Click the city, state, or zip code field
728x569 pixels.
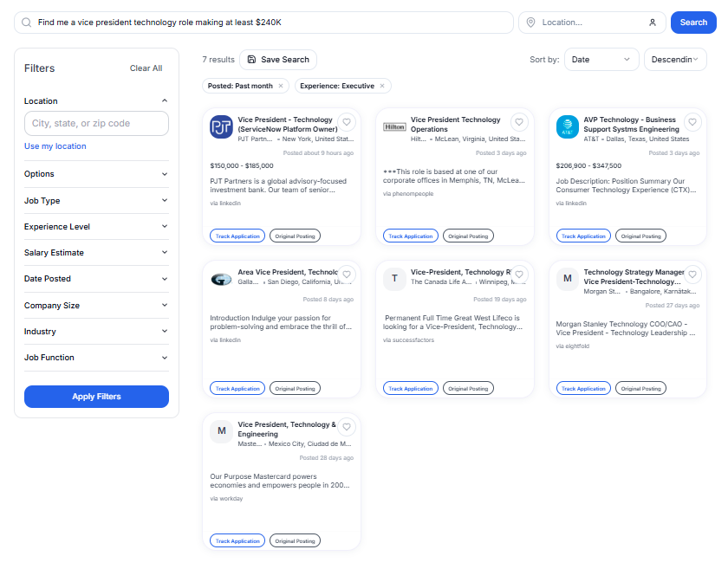96,124
